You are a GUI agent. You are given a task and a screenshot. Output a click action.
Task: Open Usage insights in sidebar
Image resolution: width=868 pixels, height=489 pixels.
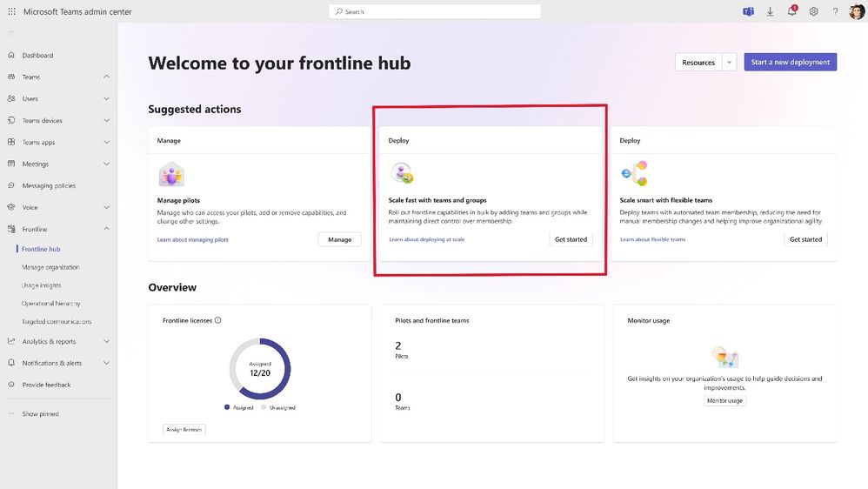42,285
